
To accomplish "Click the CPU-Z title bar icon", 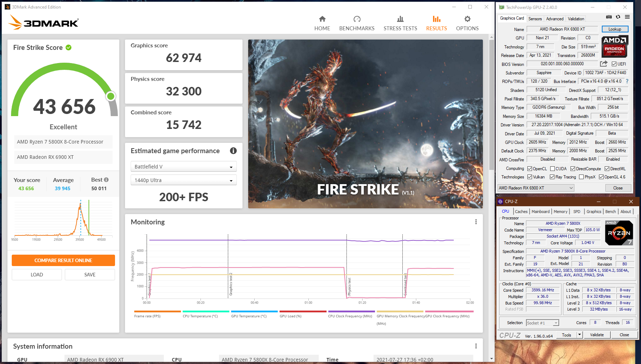I will [x=500, y=202].
